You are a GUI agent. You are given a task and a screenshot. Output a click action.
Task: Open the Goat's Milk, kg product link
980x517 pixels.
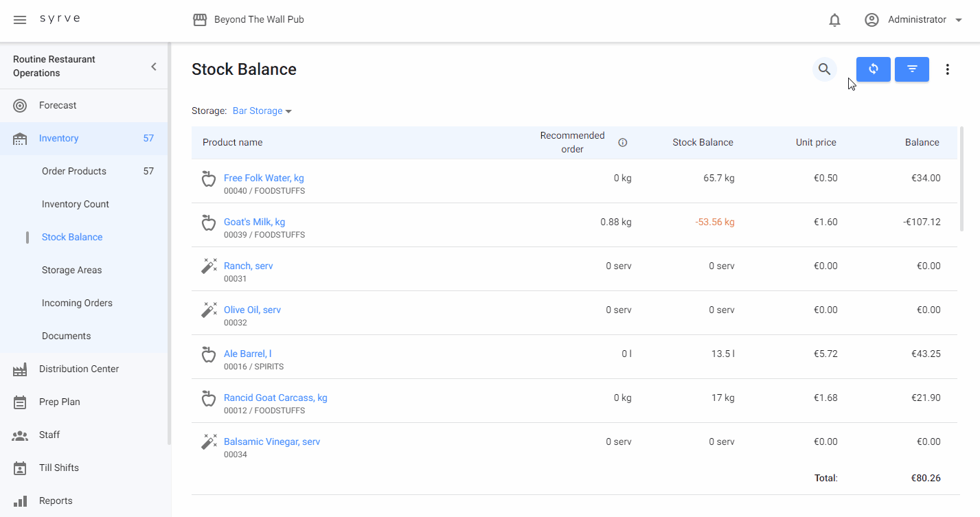pyautogui.click(x=254, y=222)
